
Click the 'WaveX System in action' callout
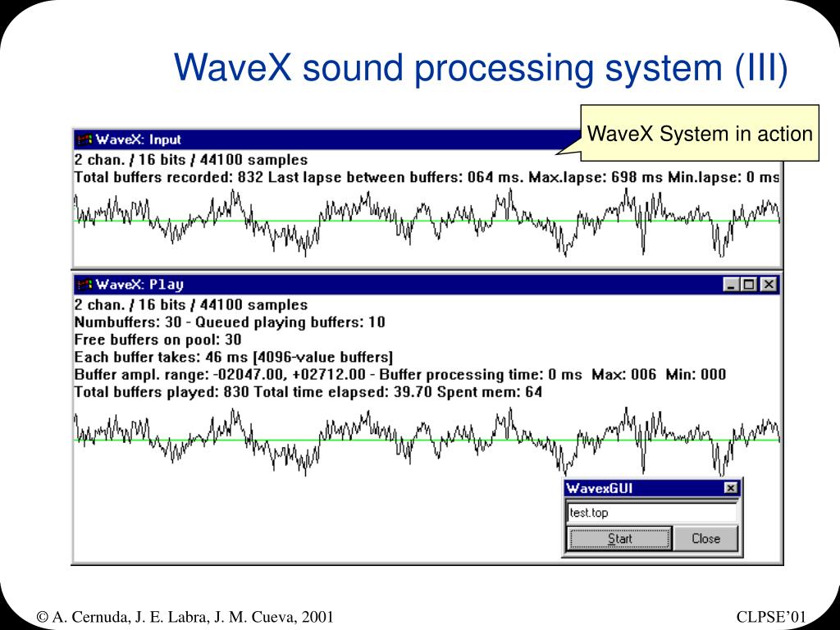[x=700, y=133]
